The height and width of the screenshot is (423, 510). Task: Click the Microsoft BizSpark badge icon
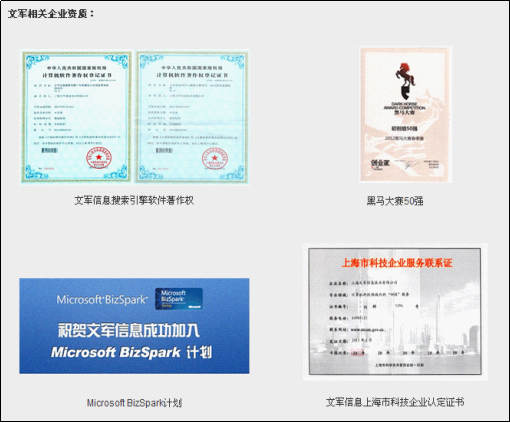pos(179,299)
